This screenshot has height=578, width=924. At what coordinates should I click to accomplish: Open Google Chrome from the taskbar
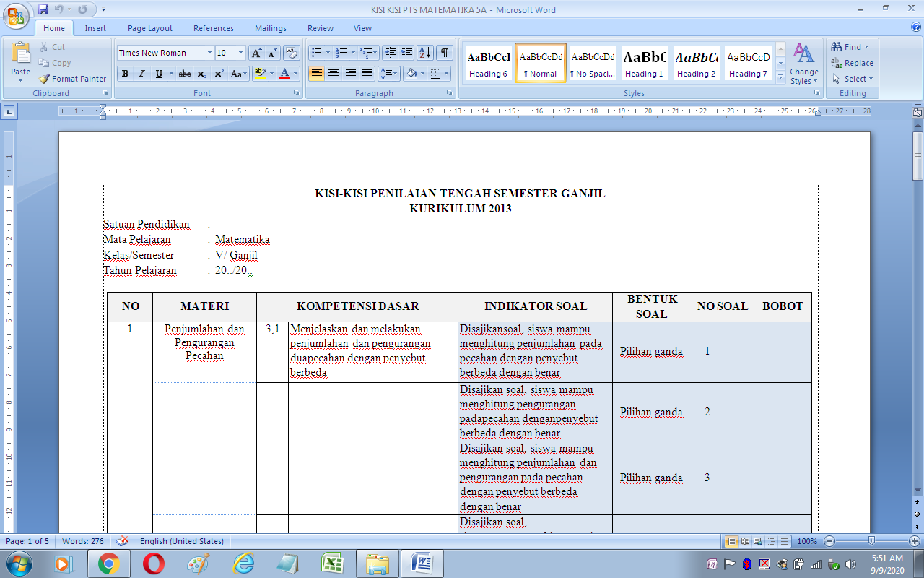pos(108,564)
